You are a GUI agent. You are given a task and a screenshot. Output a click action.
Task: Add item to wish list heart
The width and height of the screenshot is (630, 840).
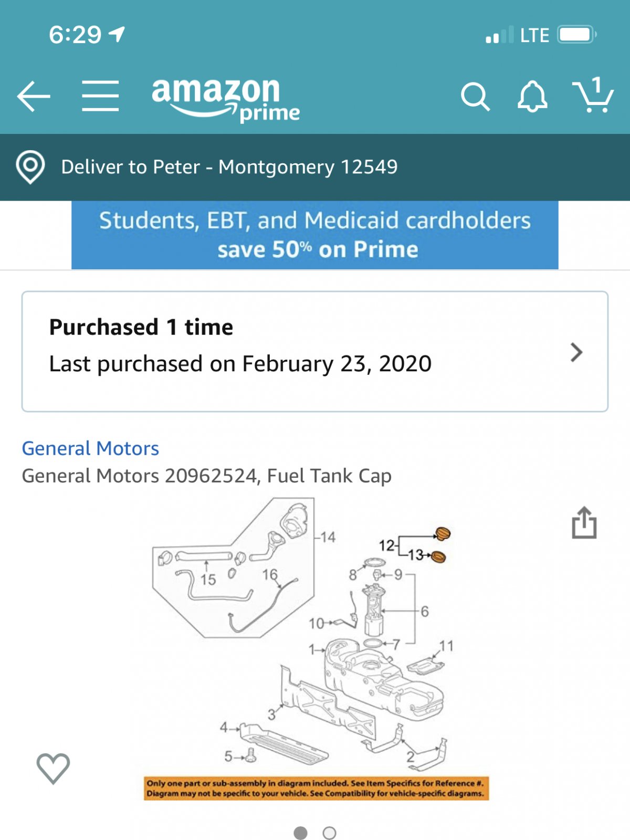[x=53, y=769]
